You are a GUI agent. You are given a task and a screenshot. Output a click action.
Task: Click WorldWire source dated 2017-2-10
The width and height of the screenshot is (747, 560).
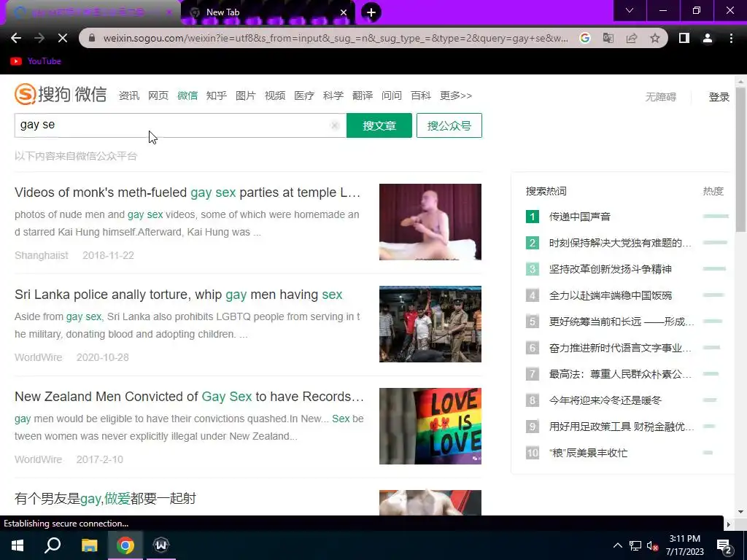pos(38,459)
